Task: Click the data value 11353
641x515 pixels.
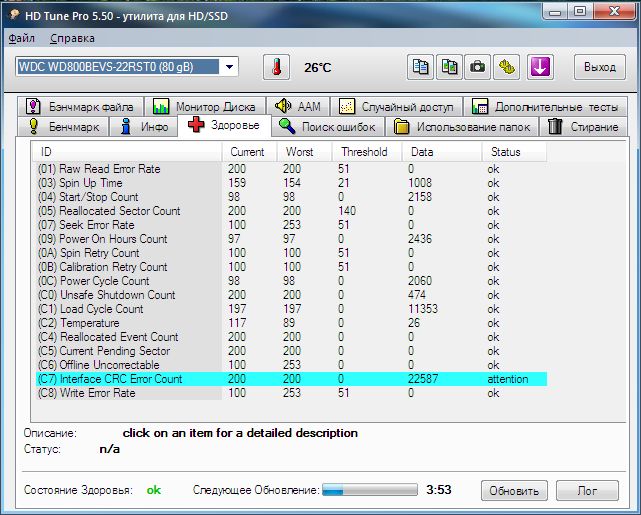Action: click(423, 309)
